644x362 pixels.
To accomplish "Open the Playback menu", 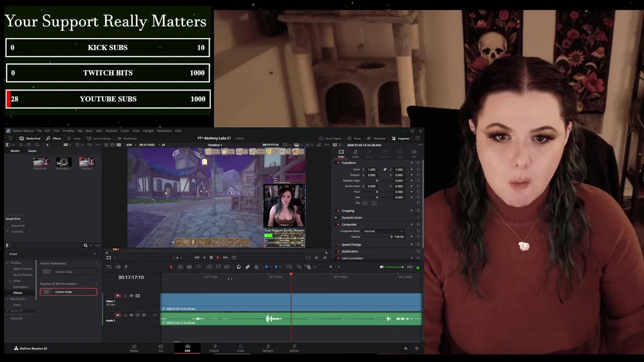I will pyautogui.click(x=111, y=131).
